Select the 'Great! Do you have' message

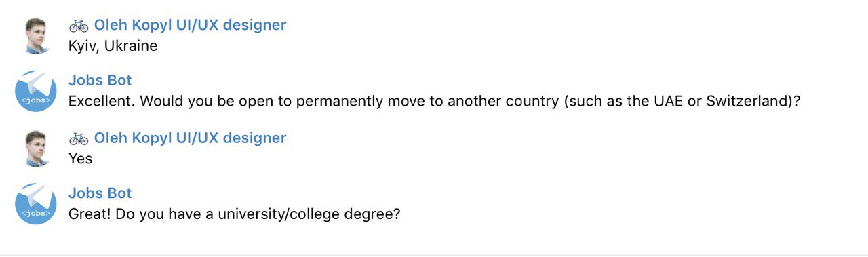tap(235, 215)
